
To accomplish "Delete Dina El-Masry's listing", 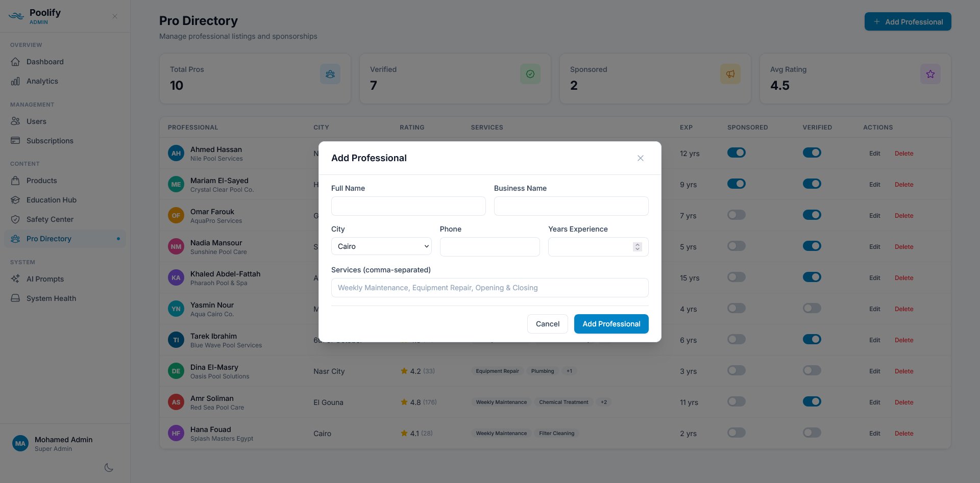I will [903, 371].
